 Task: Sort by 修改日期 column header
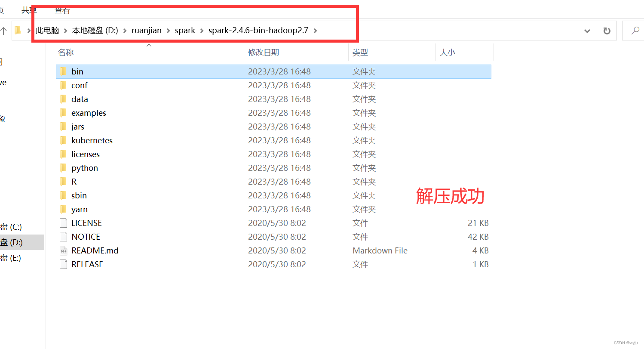click(264, 53)
